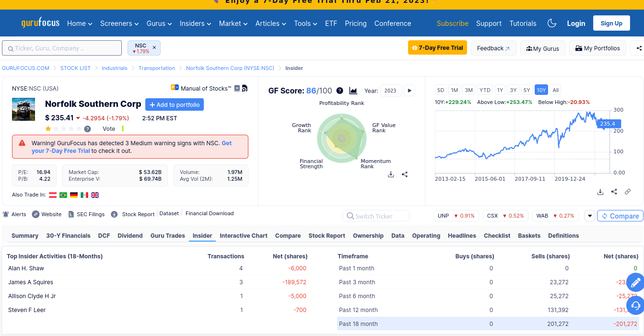Open SEC Filings document icon

click(71, 214)
